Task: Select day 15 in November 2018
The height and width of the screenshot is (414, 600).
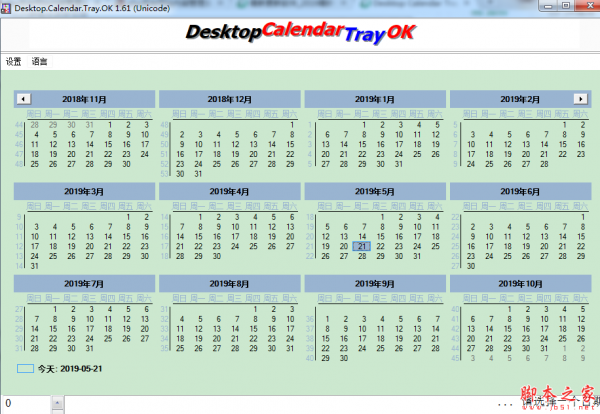Action: pyautogui.click(x=108, y=144)
